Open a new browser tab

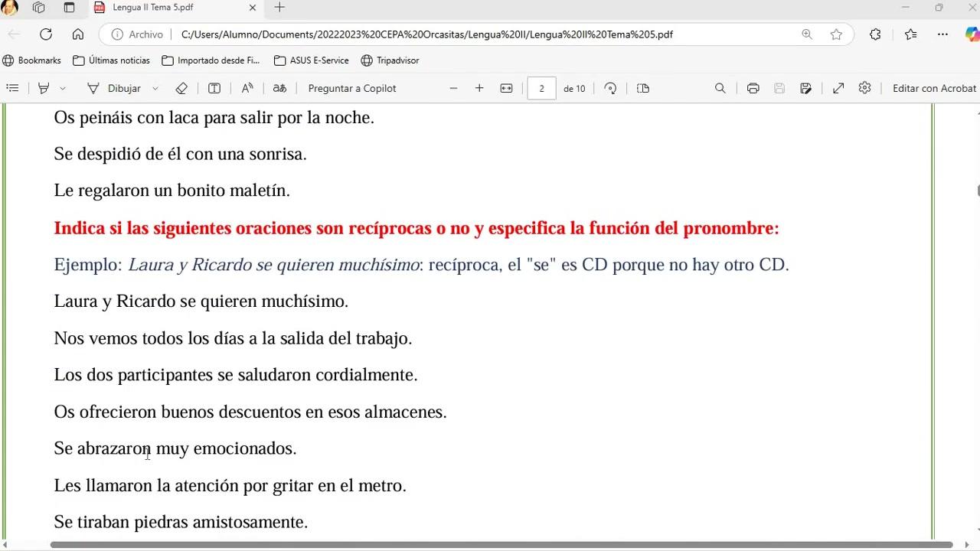point(279,8)
